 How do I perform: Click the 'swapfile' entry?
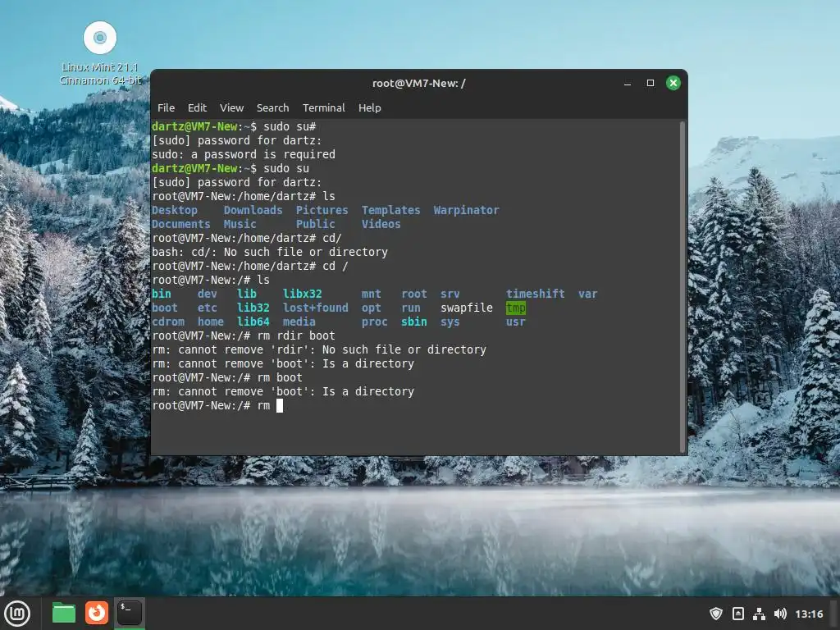pos(467,308)
